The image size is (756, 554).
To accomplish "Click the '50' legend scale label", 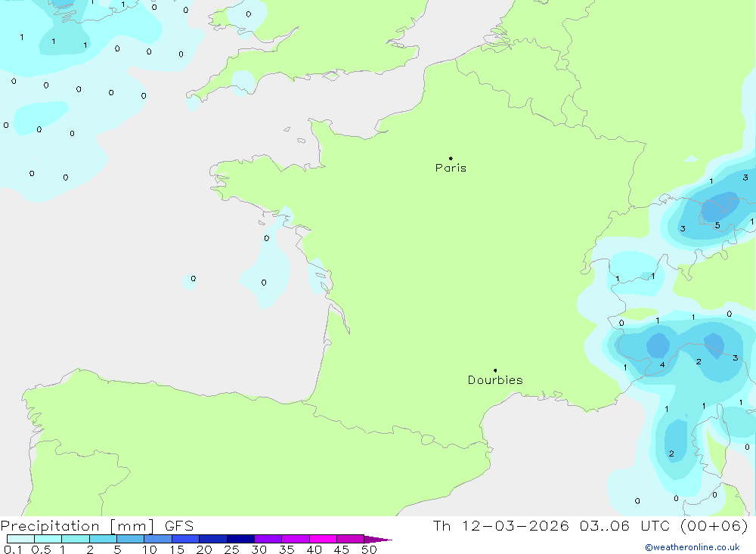I will (x=370, y=549).
